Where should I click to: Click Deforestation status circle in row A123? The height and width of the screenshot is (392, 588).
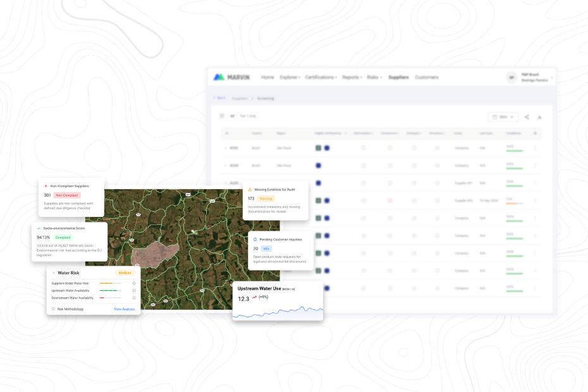[x=364, y=148]
